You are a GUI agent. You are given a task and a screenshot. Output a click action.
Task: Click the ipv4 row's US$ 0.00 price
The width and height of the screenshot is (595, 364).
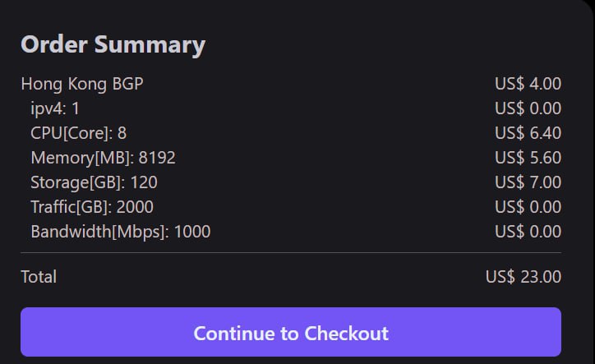tap(528, 108)
